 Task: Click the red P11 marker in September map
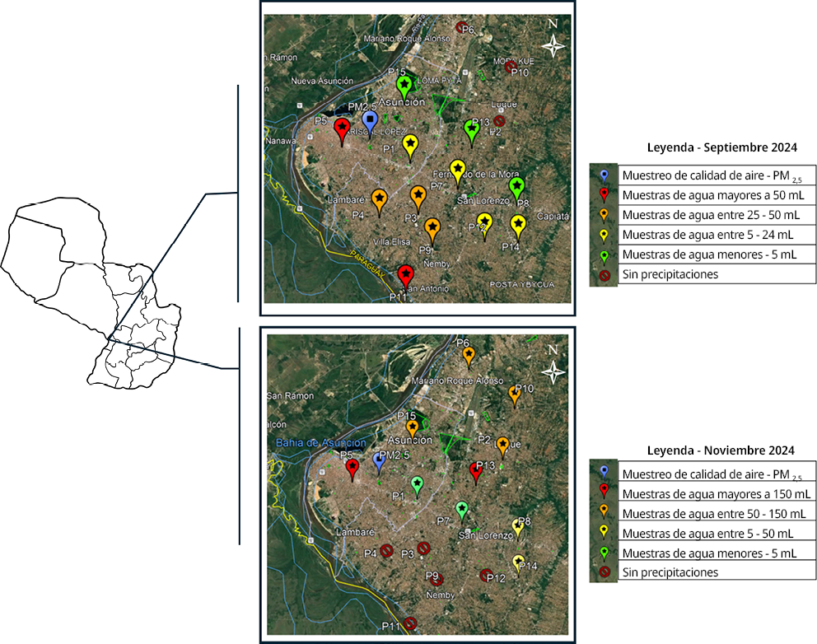[404, 274]
